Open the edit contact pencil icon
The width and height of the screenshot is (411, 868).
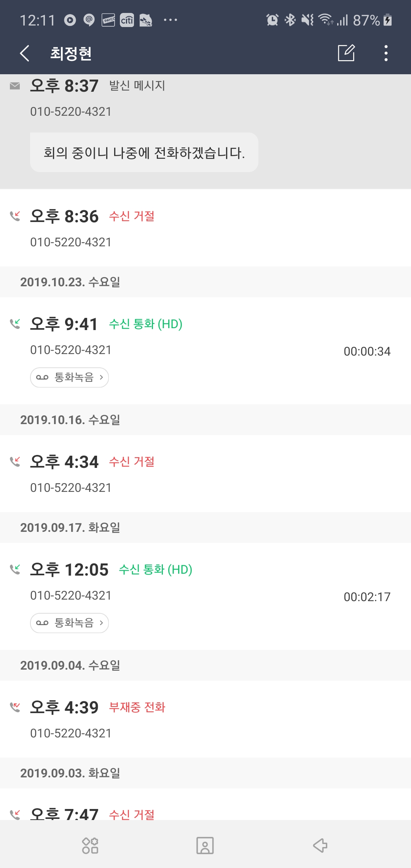(346, 53)
